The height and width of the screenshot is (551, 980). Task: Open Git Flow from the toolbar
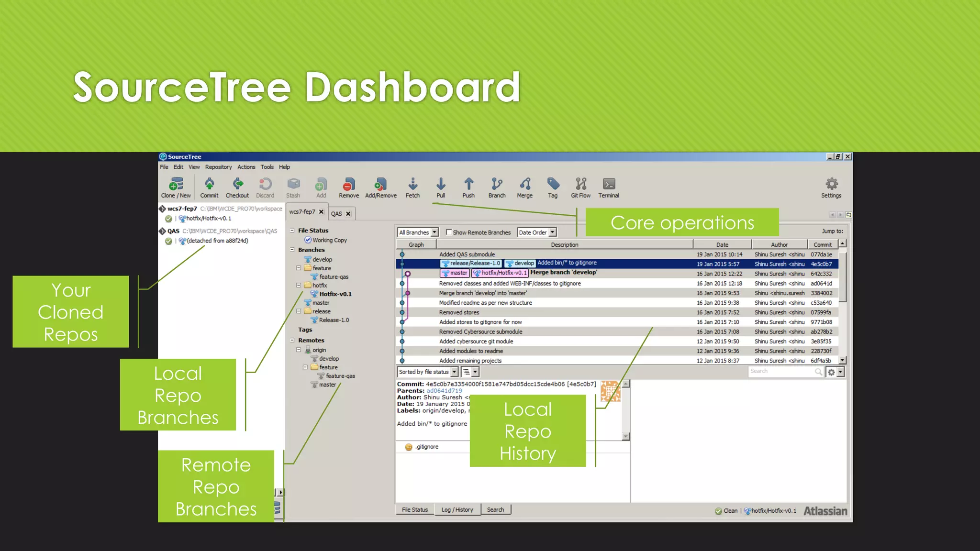pyautogui.click(x=580, y=185)
